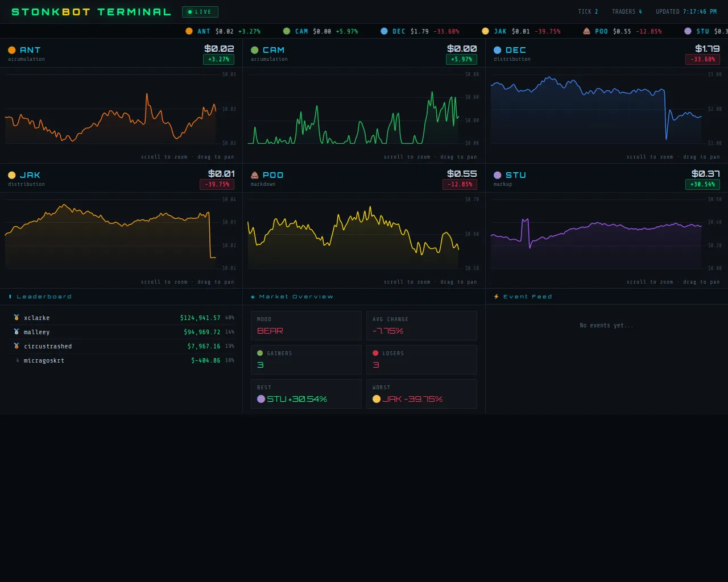Click the POO emoji icon in card header
Screen dimensions: 728x582
tap(255, 175)
